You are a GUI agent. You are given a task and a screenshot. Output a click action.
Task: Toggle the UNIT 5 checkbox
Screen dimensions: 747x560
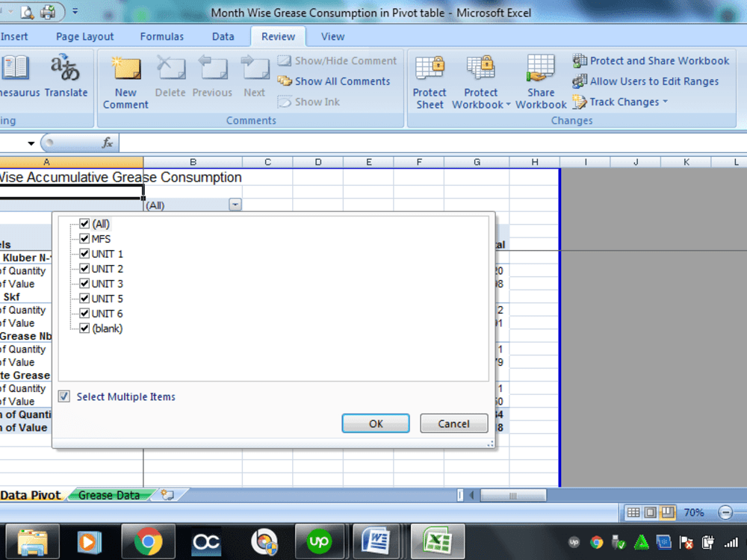84,298
